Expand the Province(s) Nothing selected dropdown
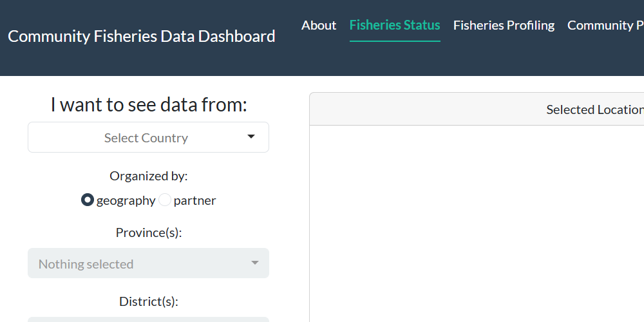The height and width of the screenshot is (322, 644). coord(148,263)
